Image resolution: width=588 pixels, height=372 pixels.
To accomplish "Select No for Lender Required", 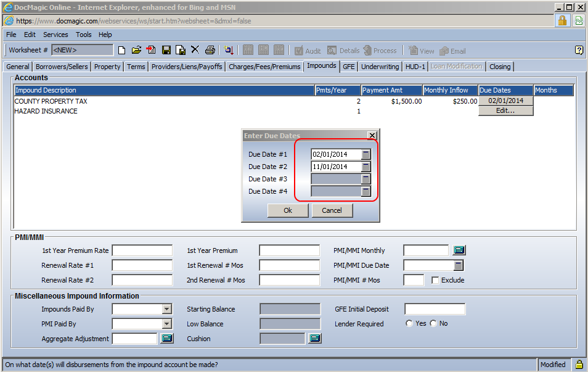I will [x=433, y=323].
